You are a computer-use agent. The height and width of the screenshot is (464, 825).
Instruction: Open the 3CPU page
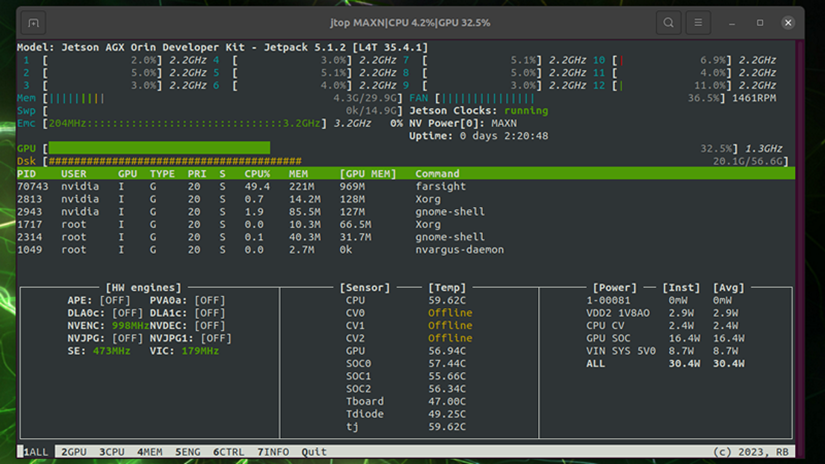[112, 452]
